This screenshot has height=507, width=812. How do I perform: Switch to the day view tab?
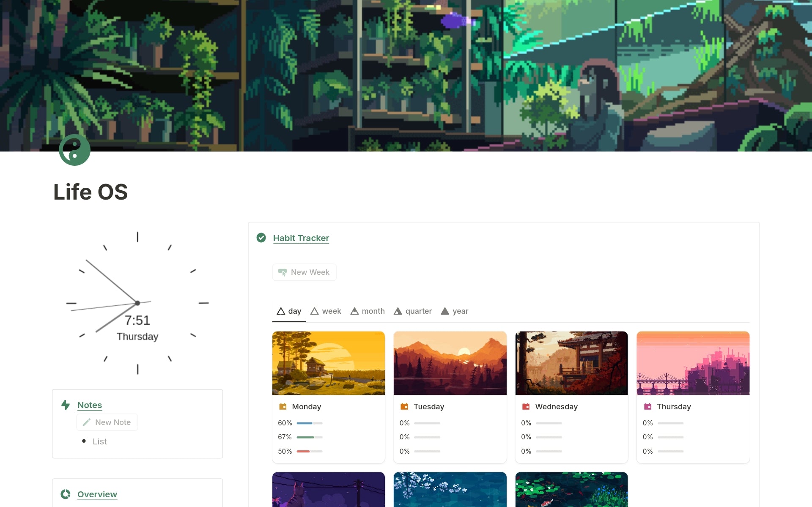[289, 311]
